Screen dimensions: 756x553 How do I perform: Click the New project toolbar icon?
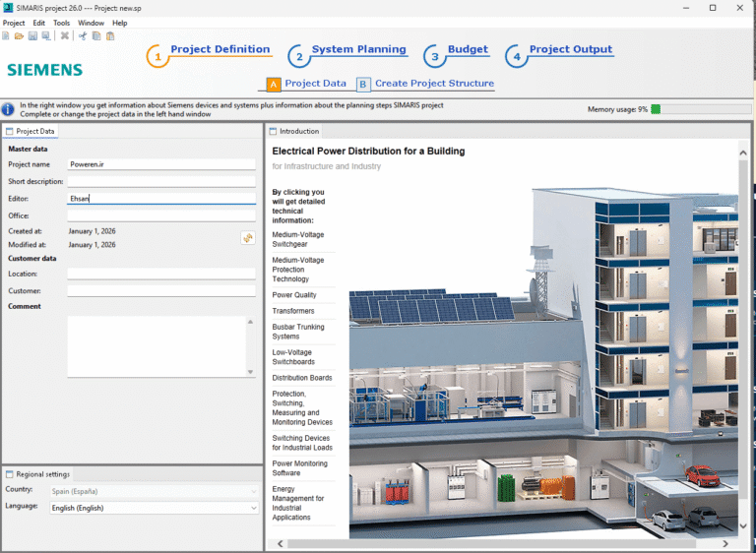click(x=6, y=36)
